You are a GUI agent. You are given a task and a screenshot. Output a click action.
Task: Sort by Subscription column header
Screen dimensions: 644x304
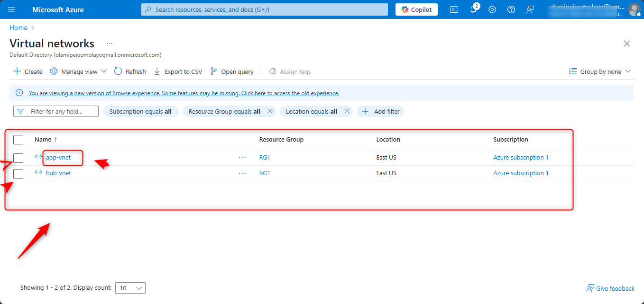pyautogui.click(x=510, y=139)
